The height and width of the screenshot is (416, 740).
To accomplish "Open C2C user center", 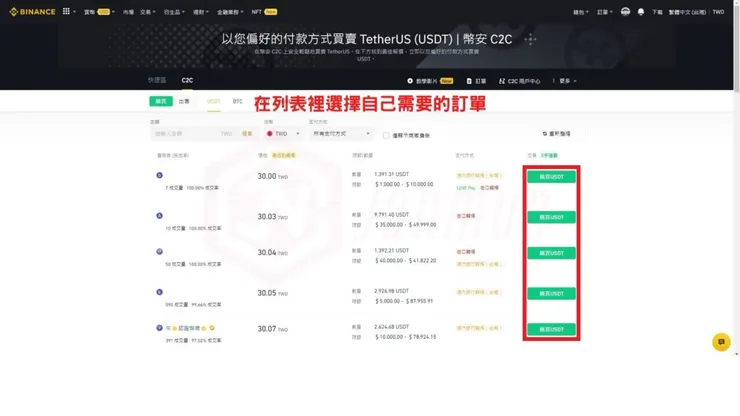I will [520, 81].
